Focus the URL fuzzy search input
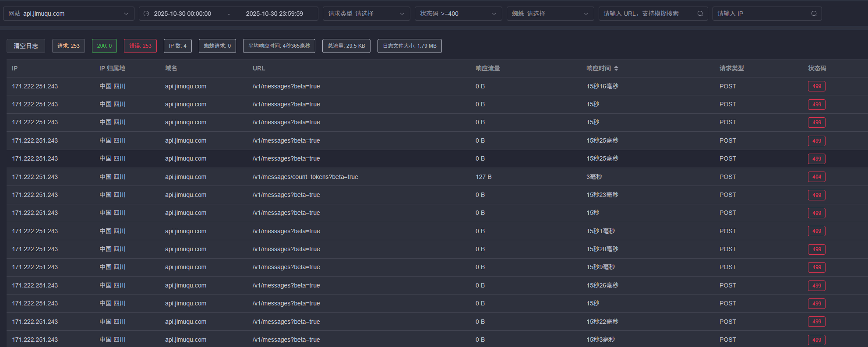 (647, 14)
